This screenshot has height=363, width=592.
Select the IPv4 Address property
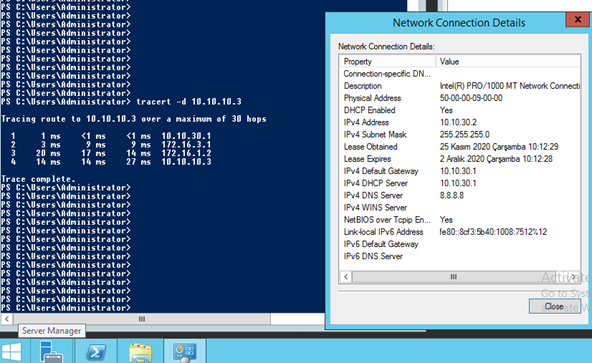[x=460, y=122]
